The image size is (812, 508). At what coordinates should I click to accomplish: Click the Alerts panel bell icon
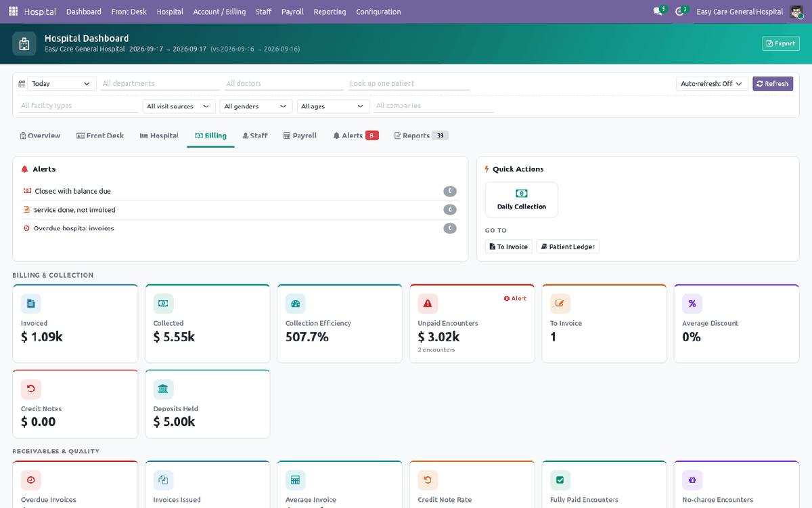click(25, 169)
